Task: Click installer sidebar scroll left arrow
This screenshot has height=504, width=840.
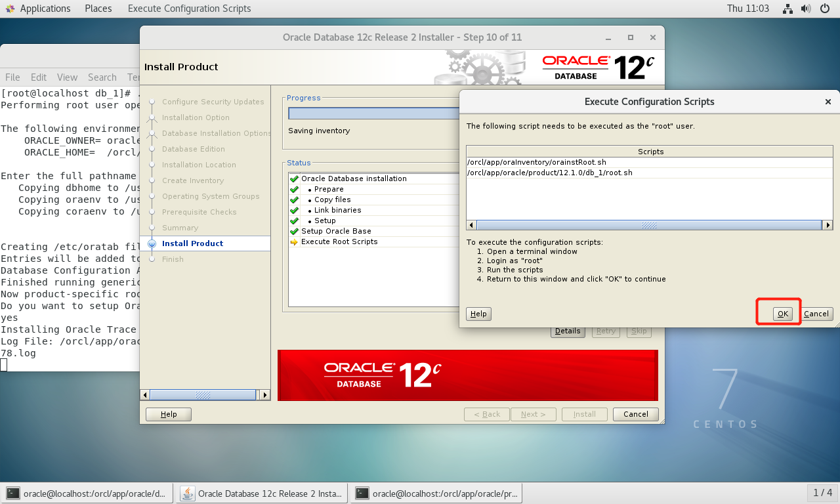Action: tap(145, 395)
